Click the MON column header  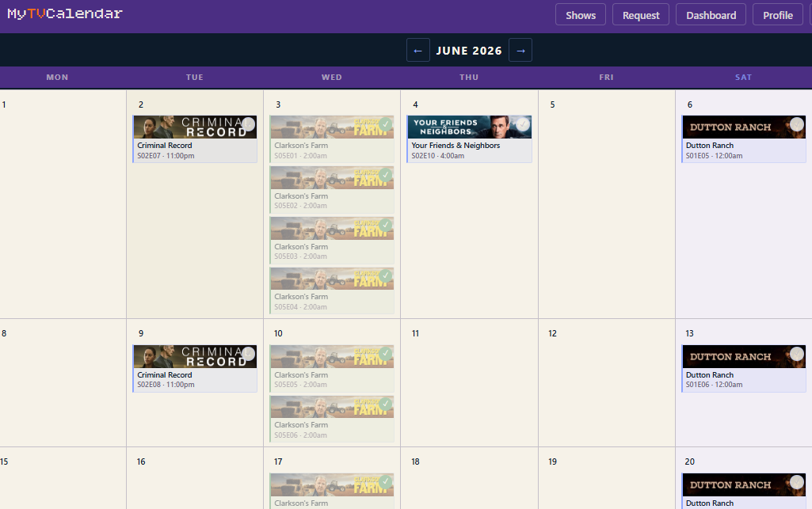[x=58, y=77]
